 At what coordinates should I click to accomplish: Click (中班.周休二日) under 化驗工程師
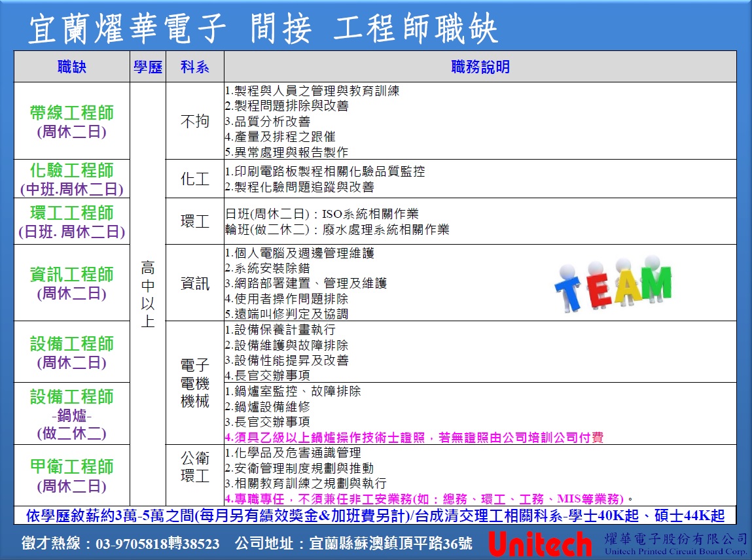point(72,189)
